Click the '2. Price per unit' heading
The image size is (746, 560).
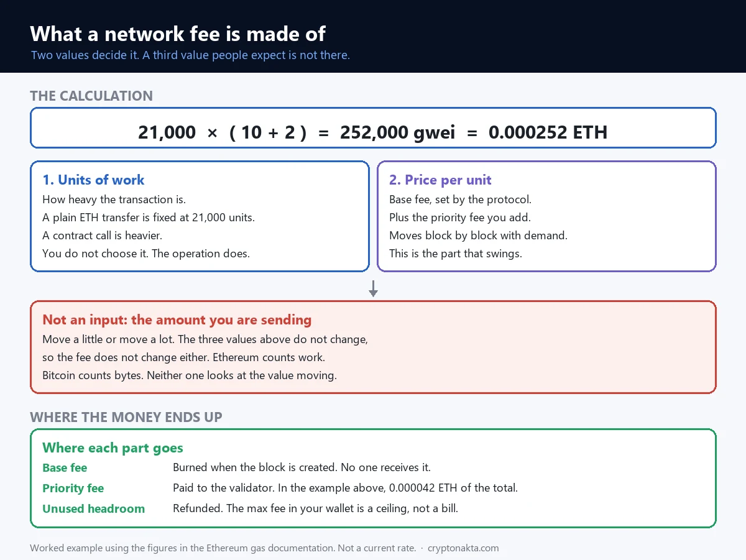coord(440,180)
